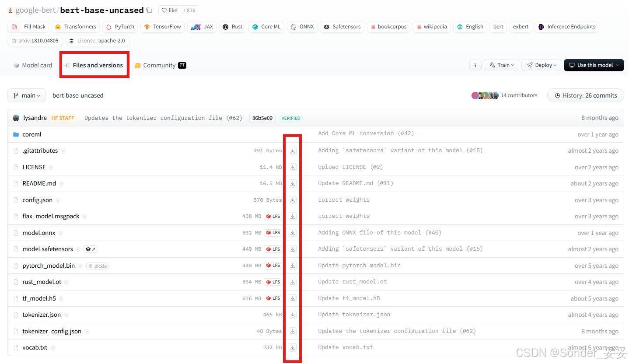Click LFS badge for flax_model.msgpack

[273, 216]
